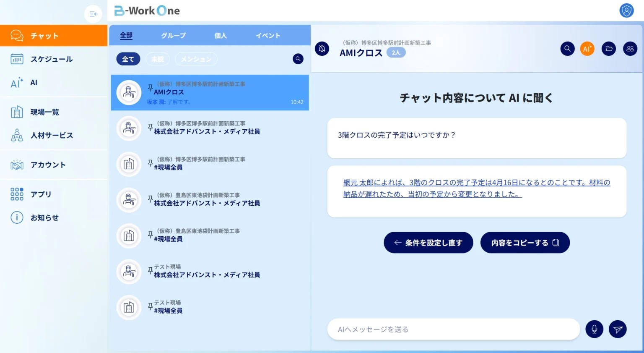
Task: Unmute notifications for the AMIクロス chat
Action: [322, 49]
